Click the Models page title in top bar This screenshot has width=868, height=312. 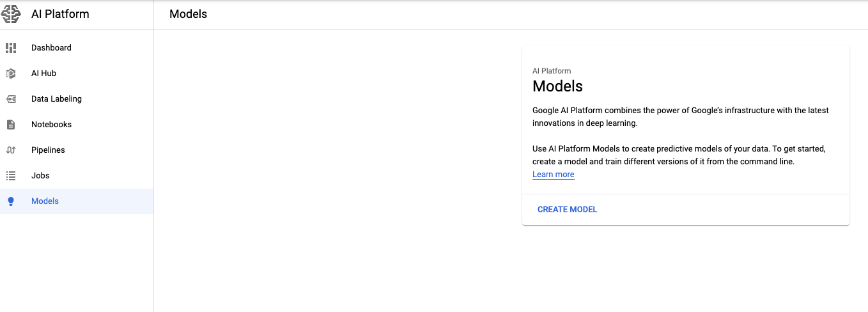[x=188, y=14]
